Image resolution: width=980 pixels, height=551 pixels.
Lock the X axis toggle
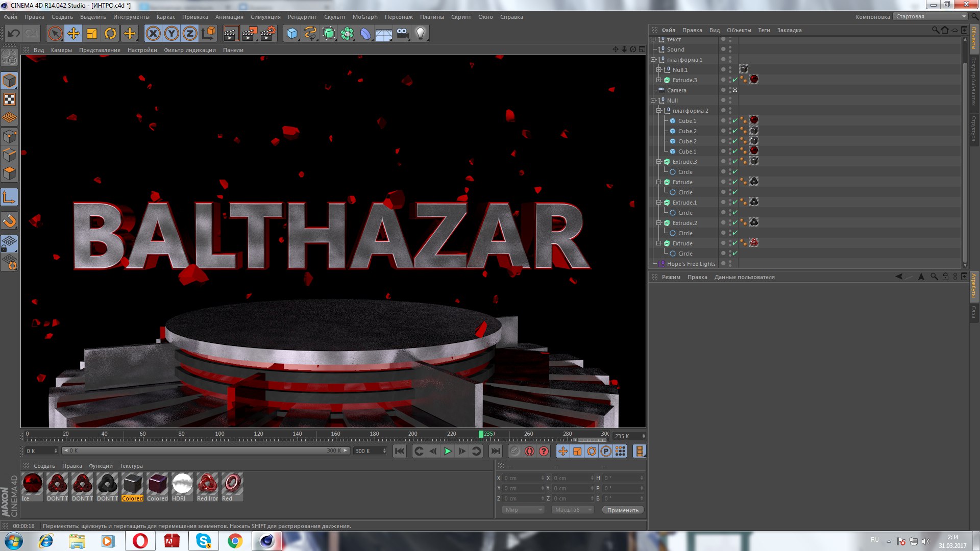point(153,34)
